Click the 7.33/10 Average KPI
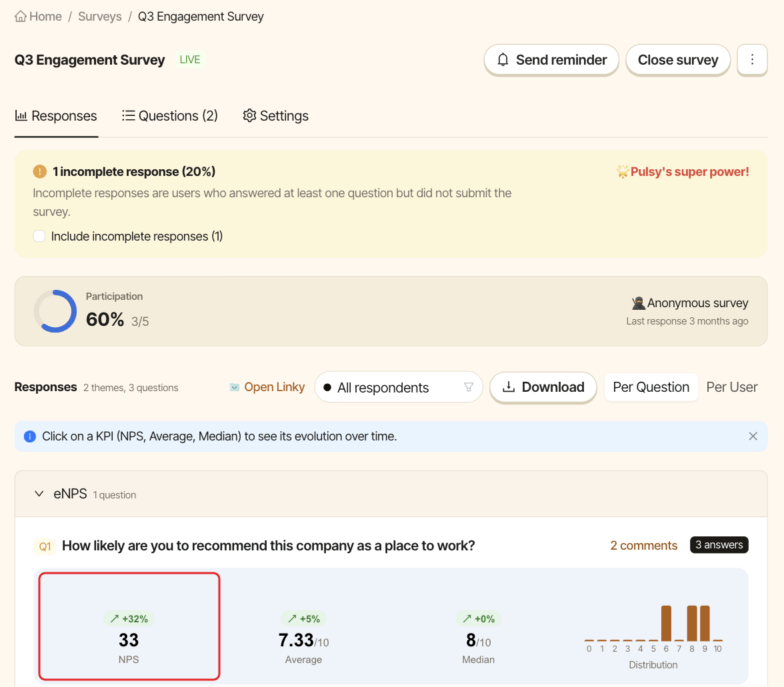Image resolution: width=784 pixels, height=687 pixels. click(303, 640)
